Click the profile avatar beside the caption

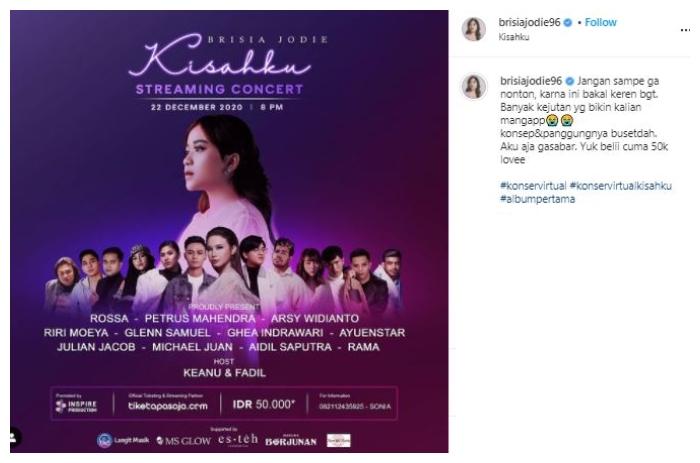474,86
